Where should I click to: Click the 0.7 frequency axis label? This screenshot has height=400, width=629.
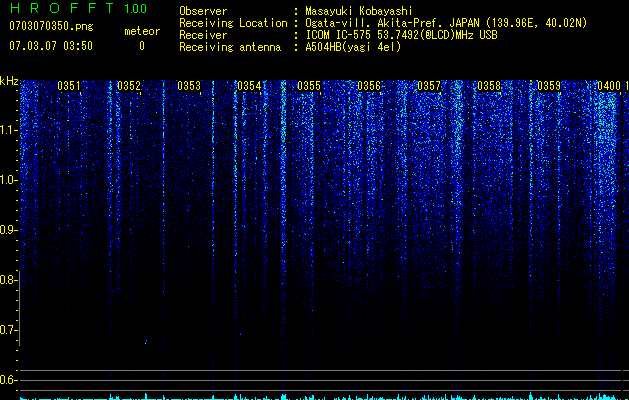[7, 330]
